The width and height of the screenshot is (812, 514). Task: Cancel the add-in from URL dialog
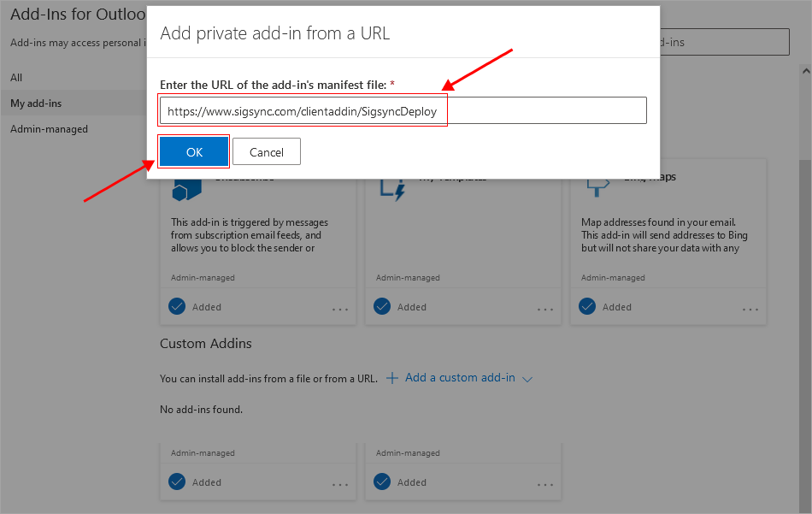click(x=267, y=152)
